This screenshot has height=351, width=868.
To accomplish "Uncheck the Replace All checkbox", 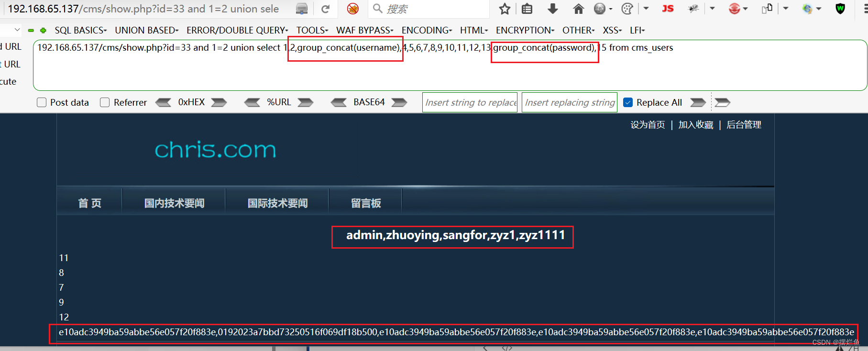I will [x=628, y=102].
